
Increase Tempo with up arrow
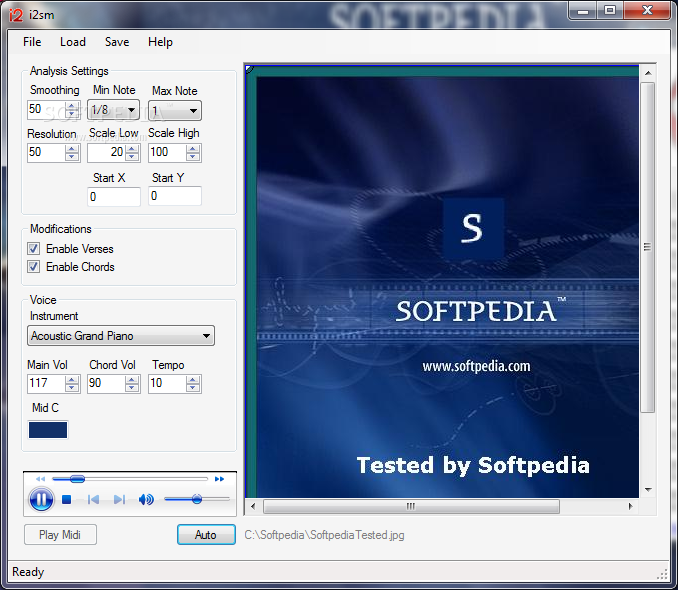tap(193, 380)
